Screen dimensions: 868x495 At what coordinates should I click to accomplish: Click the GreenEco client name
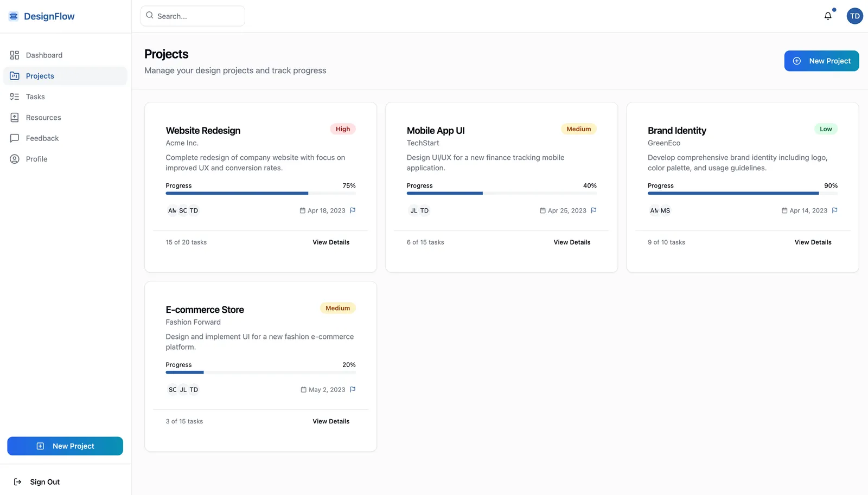[x=664, y=143]
